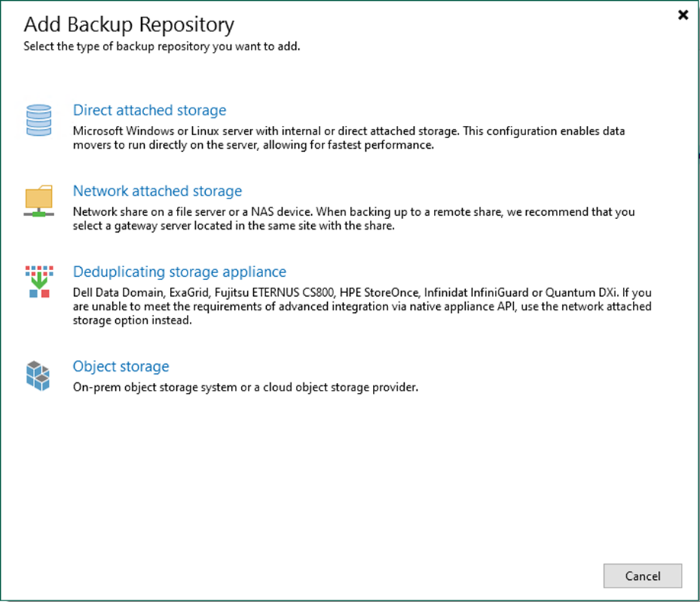The width and height of the screenshot is (700, 602).
Task: Choose the Deduplicating storage appliance link
Action: pos(179,272)
